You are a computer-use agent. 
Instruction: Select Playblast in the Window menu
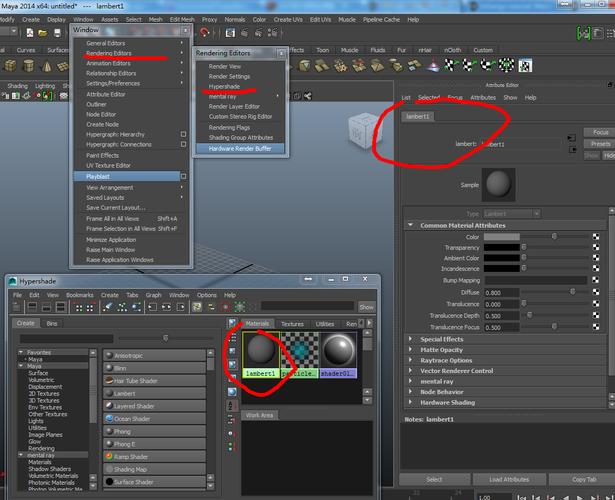tap(127, 176)
